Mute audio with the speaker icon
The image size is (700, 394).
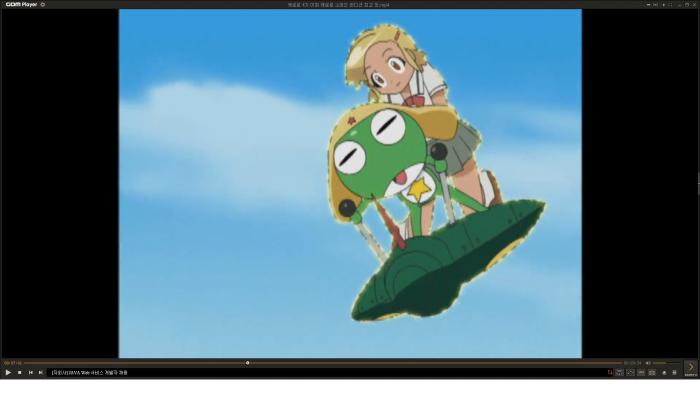[x=648, y=363]
